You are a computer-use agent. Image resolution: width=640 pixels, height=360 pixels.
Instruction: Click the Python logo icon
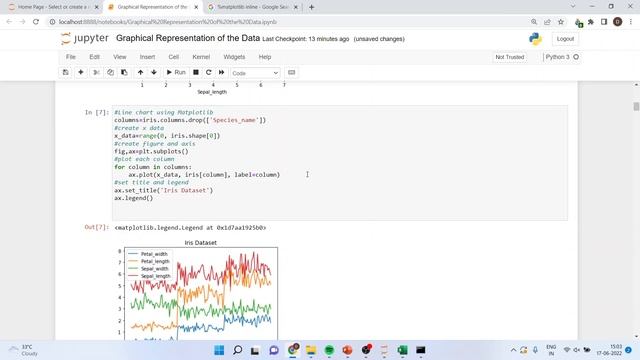[x=535, y=39]
